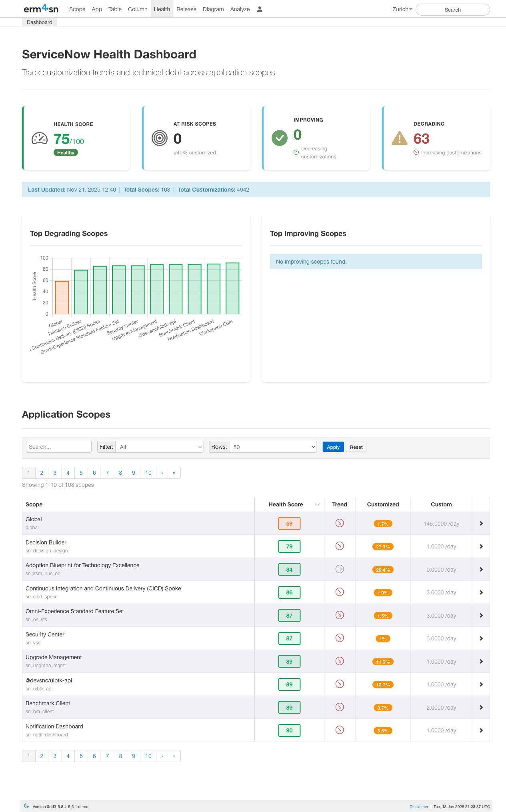
Task: Click the small increasing customizations arrow icon
Action: pyautogui.click(x=416, y=152)
